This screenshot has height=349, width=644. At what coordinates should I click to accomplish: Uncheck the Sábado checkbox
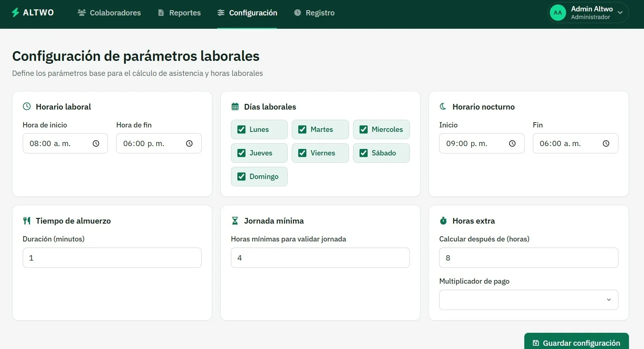[364, 153]
